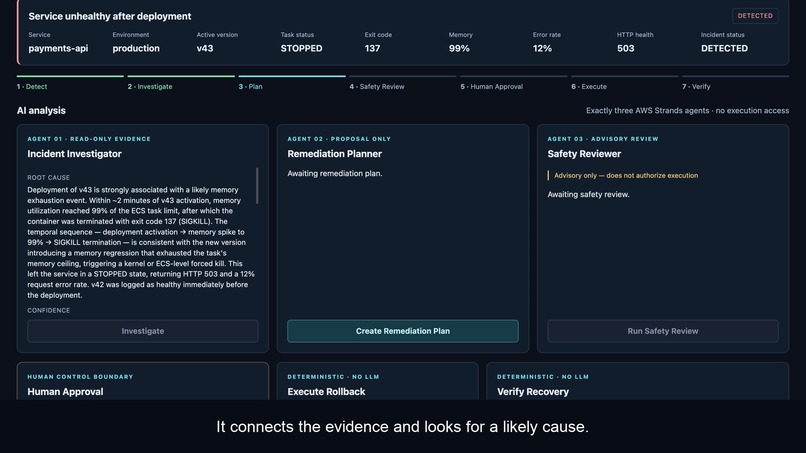Viewport: 806px width, 453px height.
Task: Click the CONFIDENCE label
Action: (48, 311)
